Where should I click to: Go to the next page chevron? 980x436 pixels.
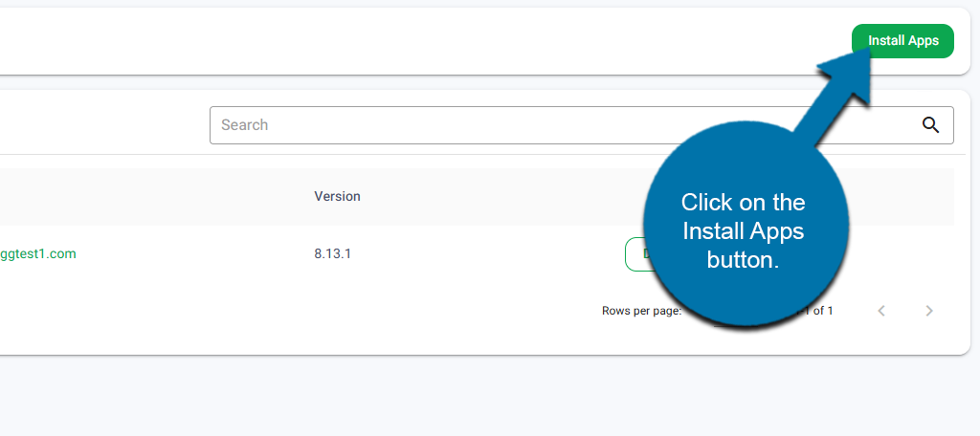(x=928, y=311)
